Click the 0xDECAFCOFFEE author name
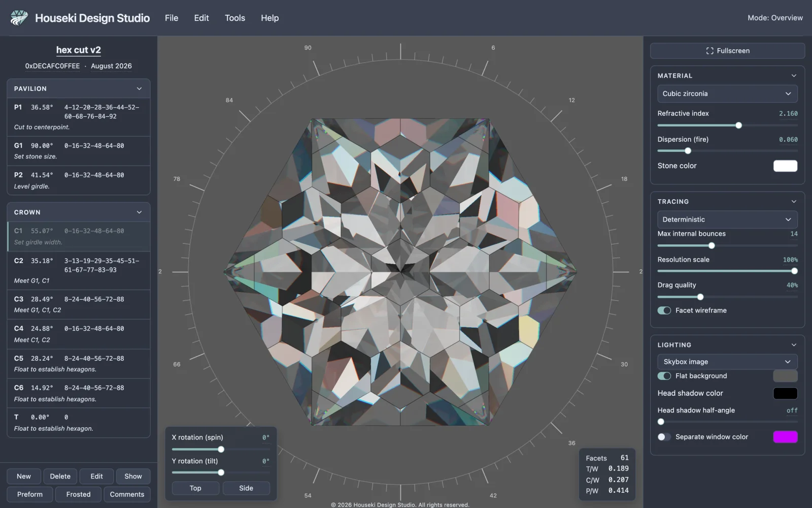The image size is (812, 508). 52,66
